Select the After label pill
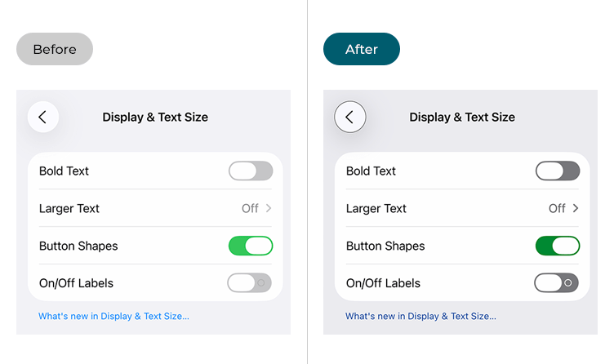 pos(362,49)
